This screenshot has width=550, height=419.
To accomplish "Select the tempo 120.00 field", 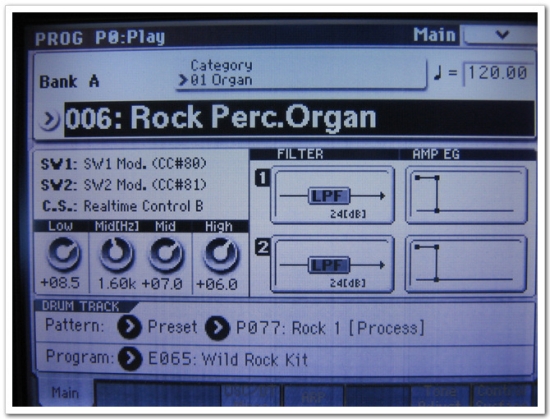I will [498, 74].
